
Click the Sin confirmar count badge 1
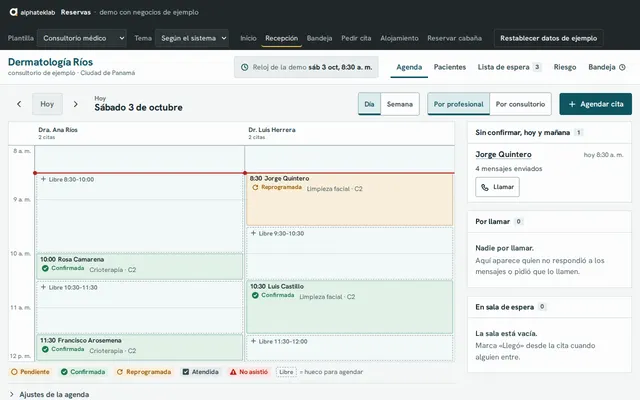point(578,132)
